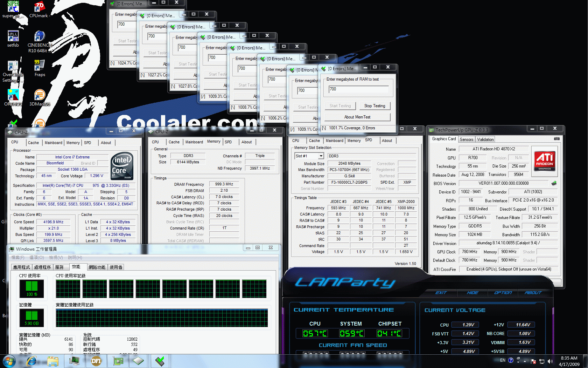This screenshot has width=588, height=368.
Task: Open the Windows Start orb
Action: (x=9, y=361)
